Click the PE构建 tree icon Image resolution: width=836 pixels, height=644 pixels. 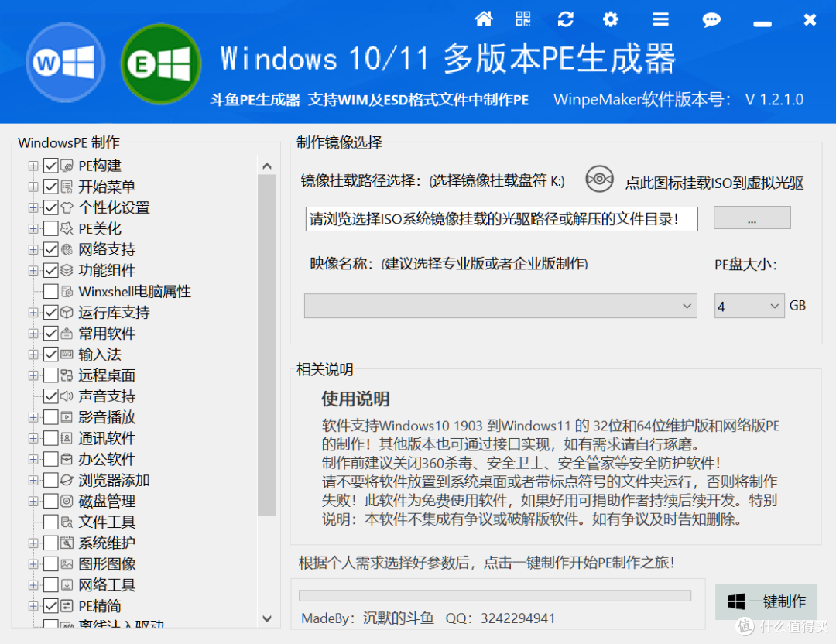click(x=67, y=166)
